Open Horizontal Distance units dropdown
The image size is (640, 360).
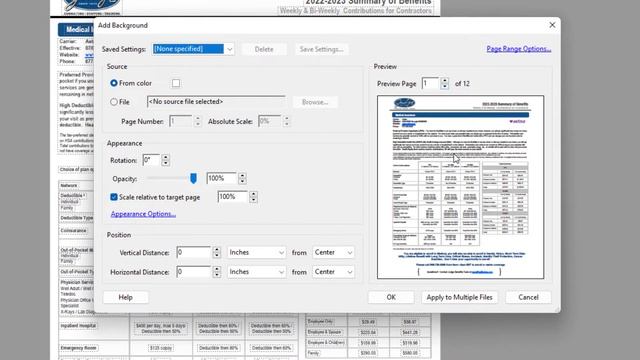(x=256, y=272)
